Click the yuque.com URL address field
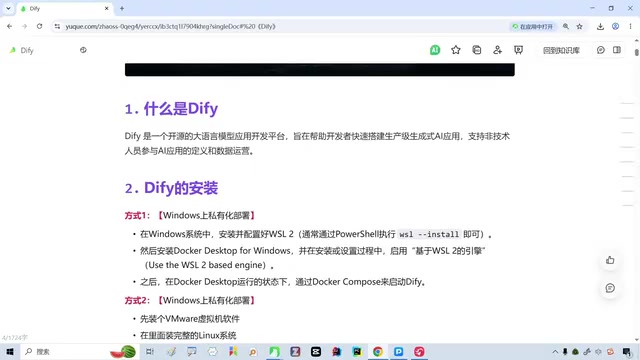 (171, 27)
